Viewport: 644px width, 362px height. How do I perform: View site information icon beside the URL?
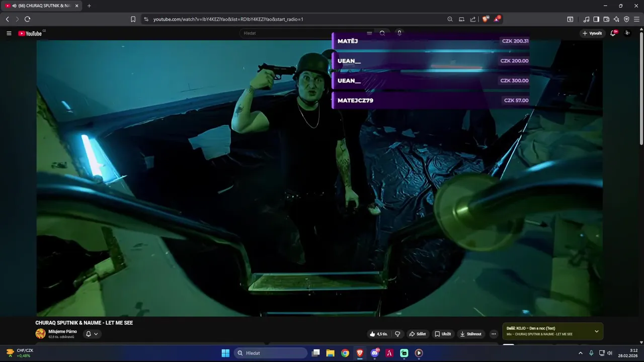(x=146, y=19)
